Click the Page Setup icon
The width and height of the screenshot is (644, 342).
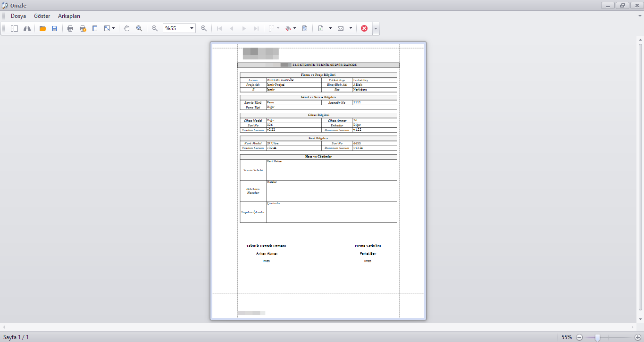[x=95, y=28]
